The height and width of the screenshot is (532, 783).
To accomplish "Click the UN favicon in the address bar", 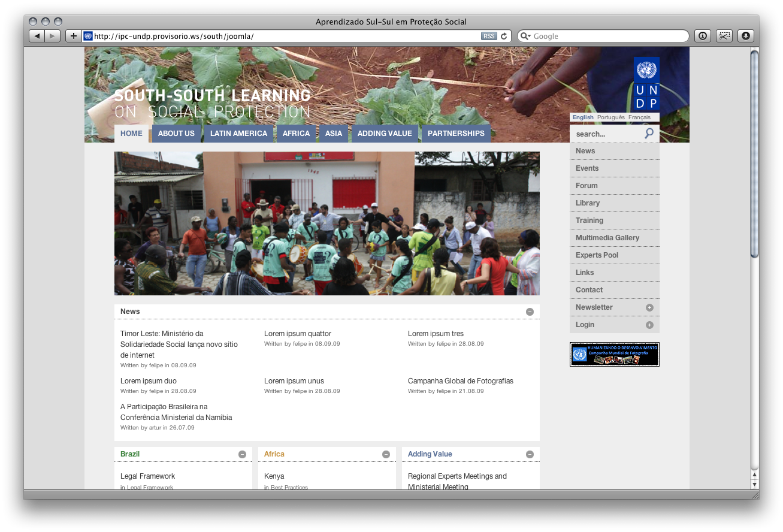I will [x=88, y=36].
